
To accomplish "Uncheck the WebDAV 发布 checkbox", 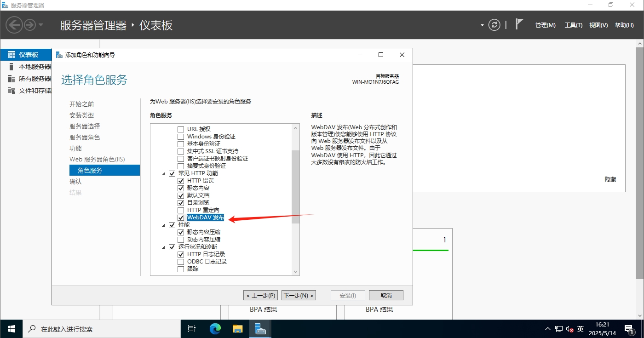I will point(181,218).
